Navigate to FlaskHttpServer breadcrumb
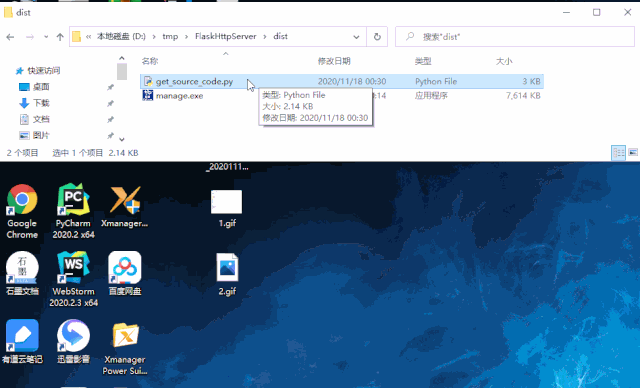The width and height of the screenshot is (640, 388). 226,36
